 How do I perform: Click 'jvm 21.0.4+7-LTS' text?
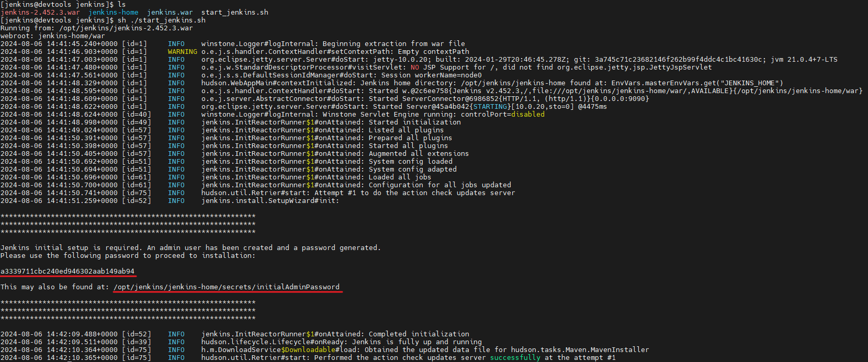804,59
